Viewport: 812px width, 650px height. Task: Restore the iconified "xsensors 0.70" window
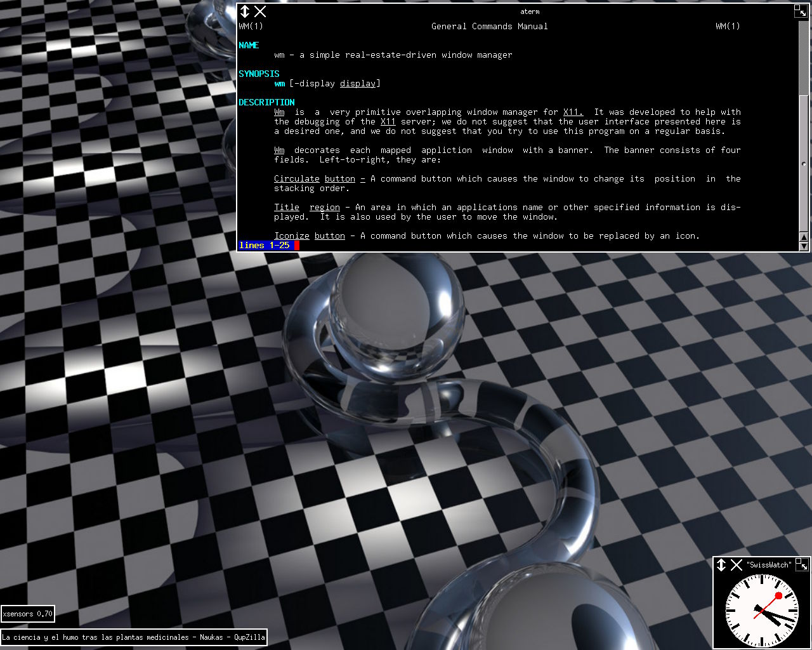click(27, 614)
